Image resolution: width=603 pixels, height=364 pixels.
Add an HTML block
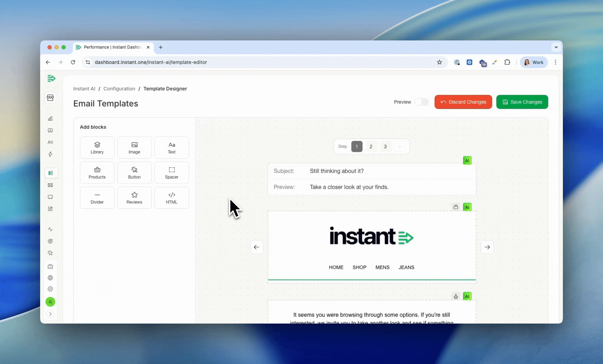171,198
